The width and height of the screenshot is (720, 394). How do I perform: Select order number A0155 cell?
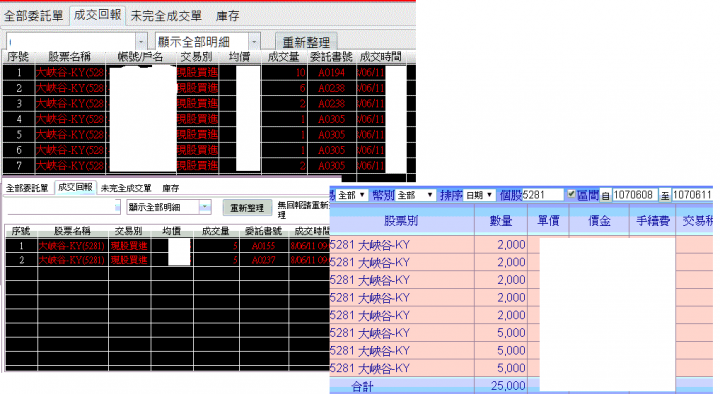[264, 246]
